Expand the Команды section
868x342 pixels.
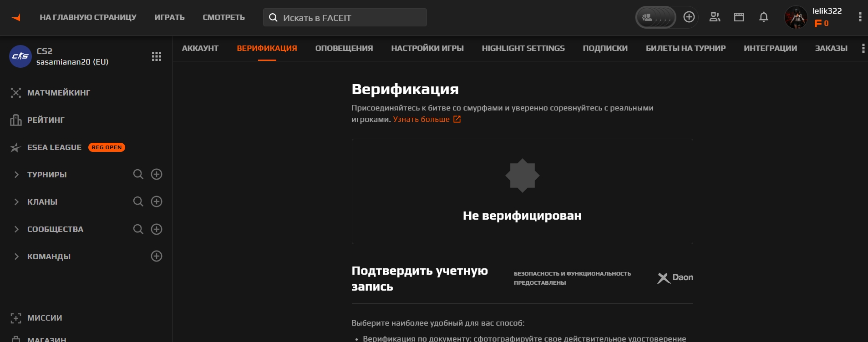click(x=16, y=256)
